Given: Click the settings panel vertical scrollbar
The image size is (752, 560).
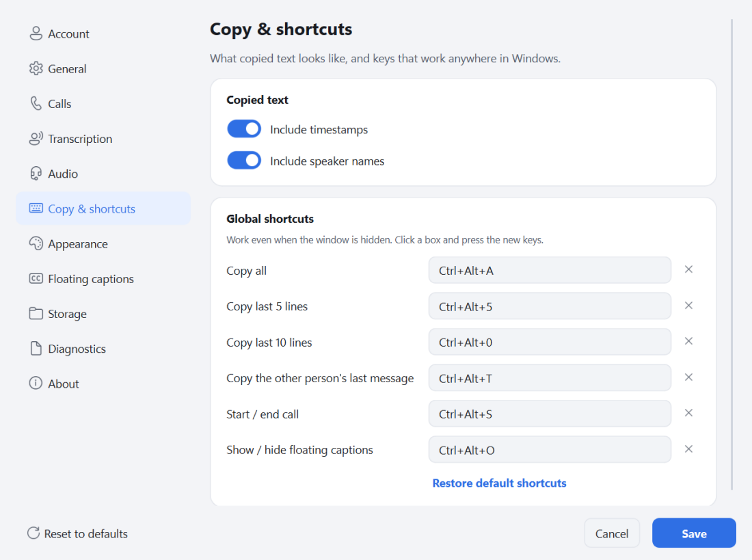Looking at the screenshot, I should tap(732, 254).
